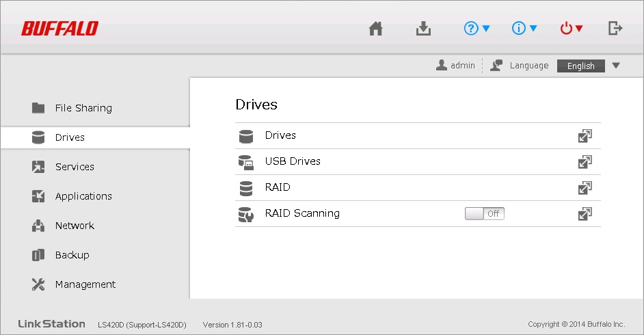The height and width of the screenshot is (335, 644).
Task: Click the admin username text
Action: point(462,66)
